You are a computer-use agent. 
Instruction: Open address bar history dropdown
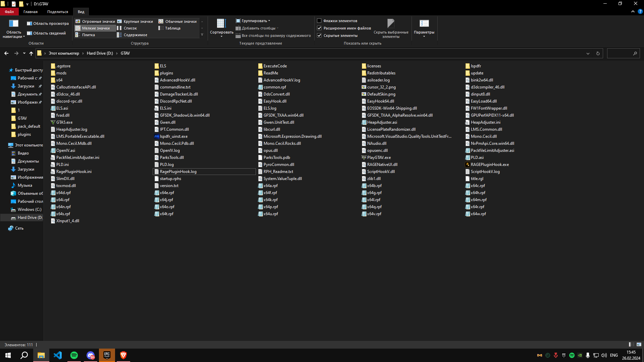pyautogui.click(x=588, y=53)
